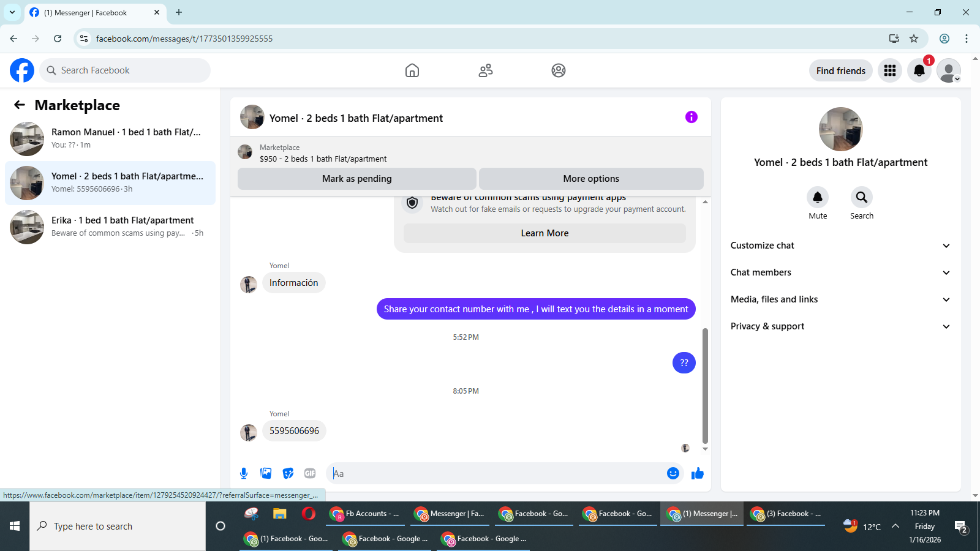Bookmark this page with star icon
The width and height of the screenshot is (980, 551).
914,39
